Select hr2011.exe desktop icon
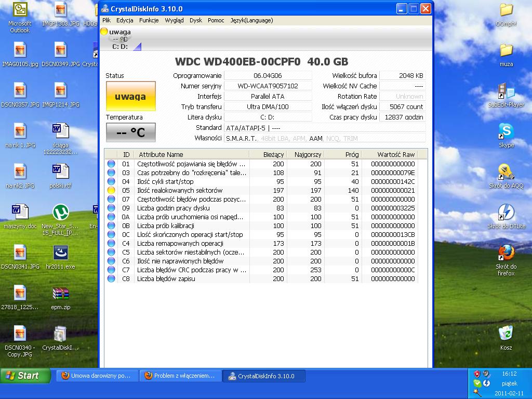 click(x=60, y=257)
